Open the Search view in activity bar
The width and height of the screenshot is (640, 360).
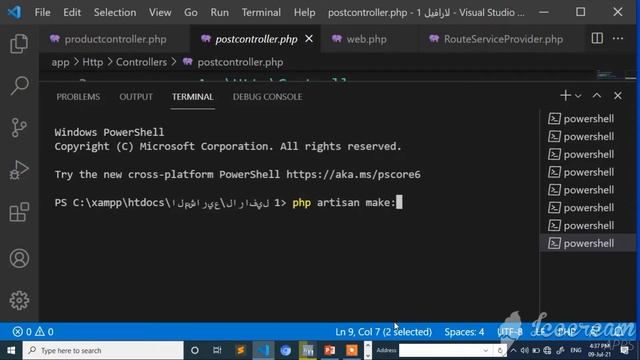[x=19, y=85]
